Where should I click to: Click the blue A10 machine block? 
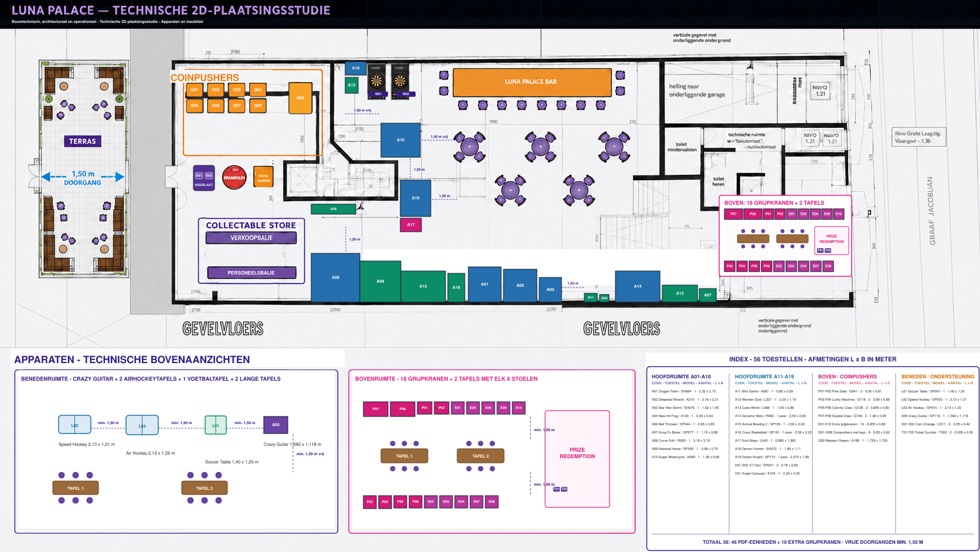click(356, 68)
